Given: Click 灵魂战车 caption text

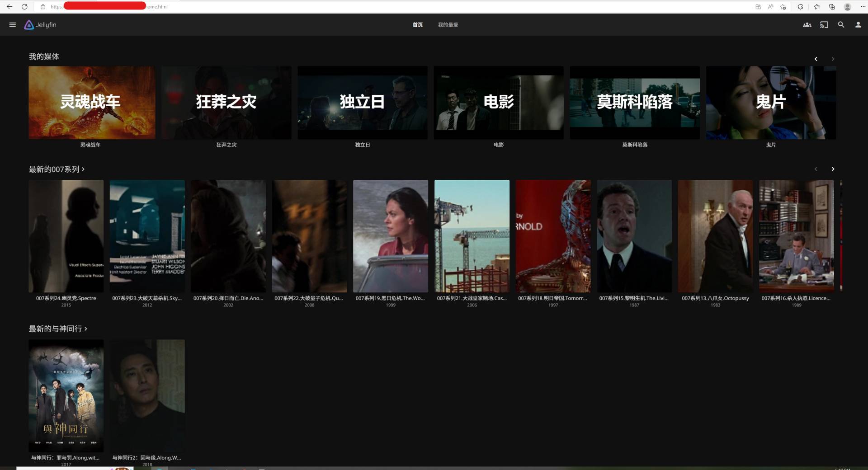Looking at the screenshot, I should 90,145.
